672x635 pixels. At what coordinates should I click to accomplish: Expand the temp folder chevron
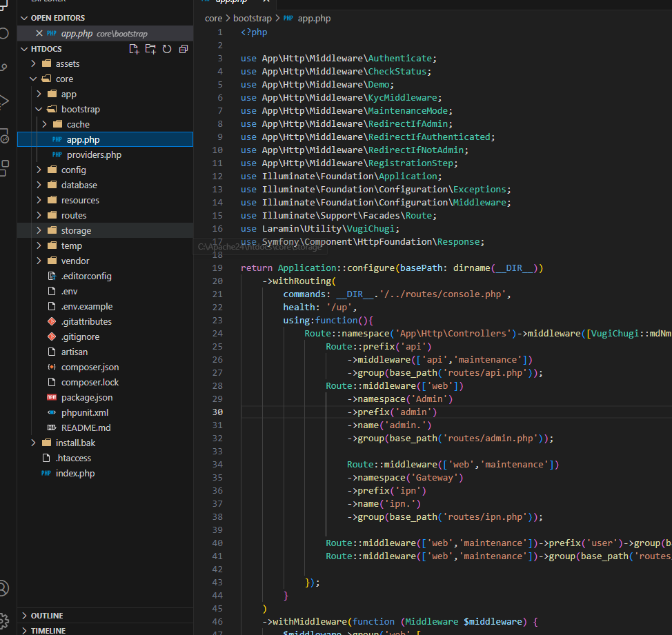pos(39,245)
